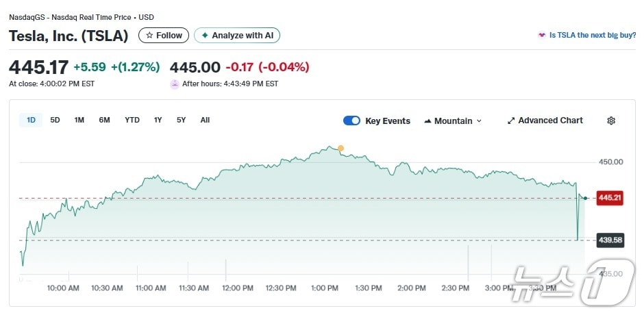Open "Is TSLA the next big buy?" link
Image resolution: width=644 pixels, height=315 pixels.
tap(592, 35)
